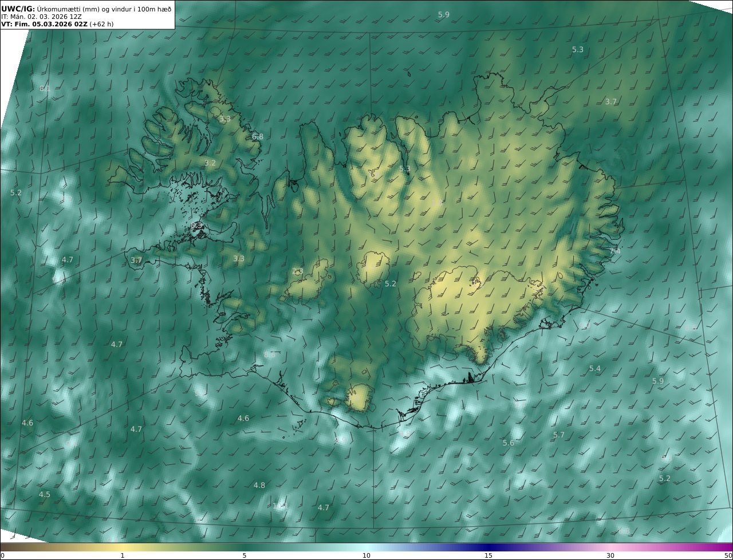The width and height of the screenshot is (733, 560).
Task: Click the initial time line "IT: Mán. 02. 03. 2026 12Z"
Action: [x=41, y=17]
